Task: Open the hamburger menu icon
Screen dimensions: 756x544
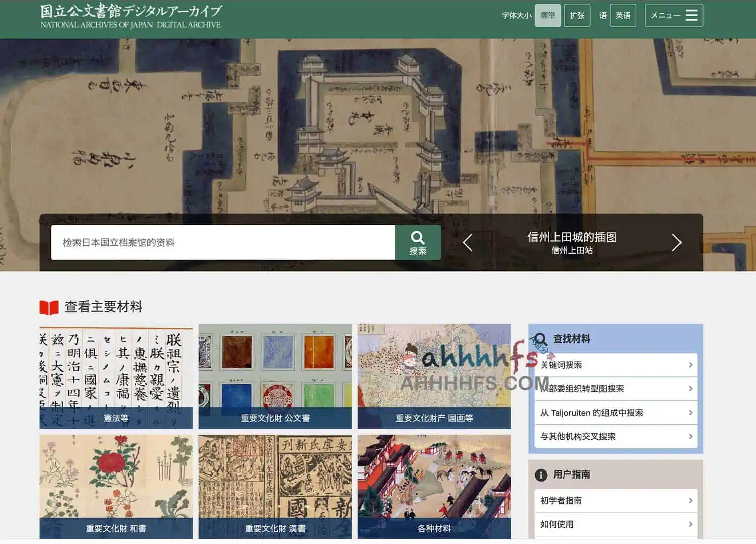Action: click(691, 15)
